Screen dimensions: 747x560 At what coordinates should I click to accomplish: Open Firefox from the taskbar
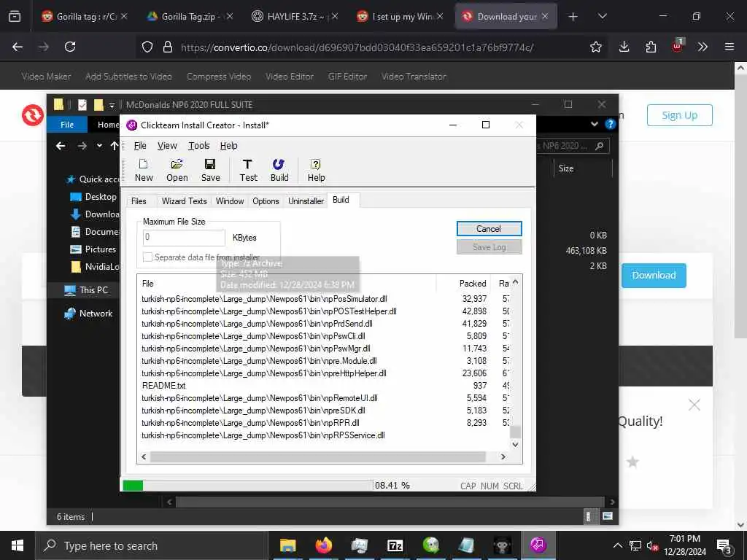click(323, 545)
